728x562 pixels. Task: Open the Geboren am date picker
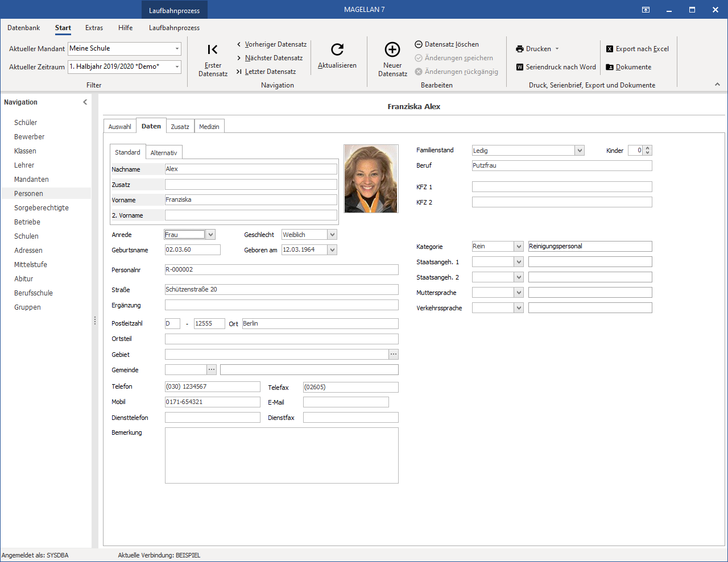tap(333, 250)
